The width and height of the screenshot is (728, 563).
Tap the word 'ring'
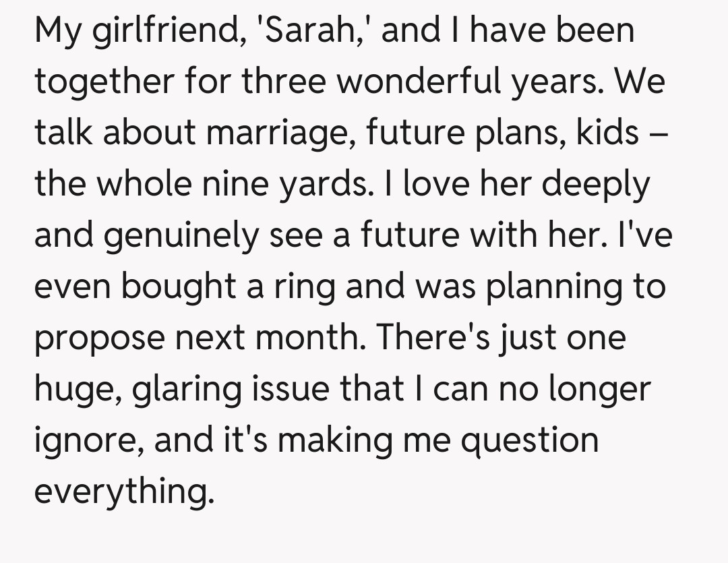coord(303,288)
